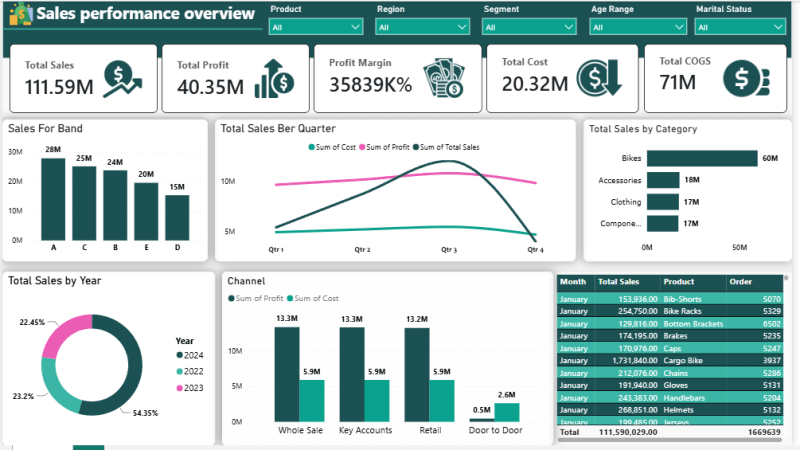The image size is (800, 450).
Task: Click the pink 22.45% donut segment
Action: click(64, 332)
